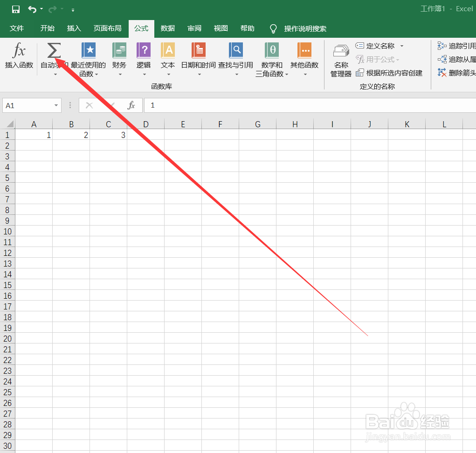476x453 pixels.
Task: Open Customize Quick Access Toolbar dropdown
Action: [x=73, y=10]
